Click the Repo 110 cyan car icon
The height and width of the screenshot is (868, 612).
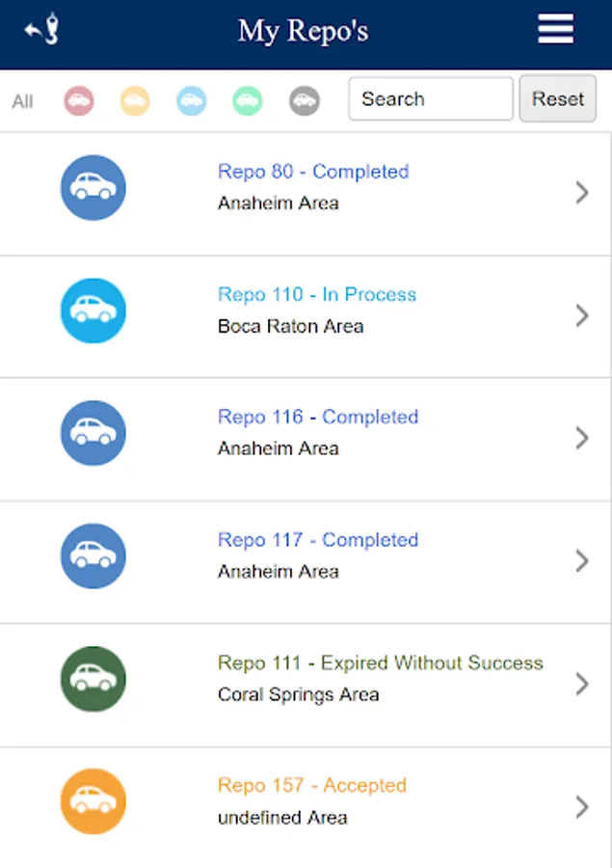[x=93, y=311]
